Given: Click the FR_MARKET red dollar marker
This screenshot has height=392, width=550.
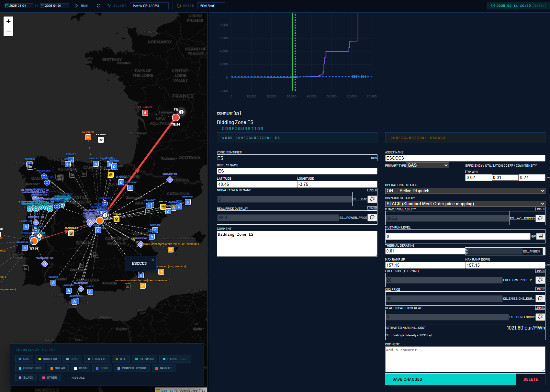Looking at the screenshot, I should coord(145,113).
